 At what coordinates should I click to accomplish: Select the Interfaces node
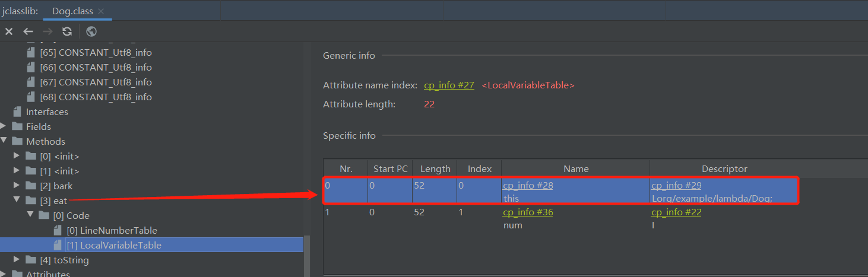(x=47, y=112)
